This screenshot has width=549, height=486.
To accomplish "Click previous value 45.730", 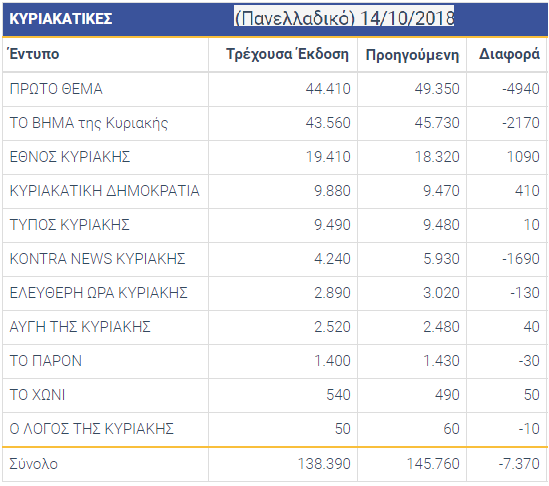I will [437, 123].
